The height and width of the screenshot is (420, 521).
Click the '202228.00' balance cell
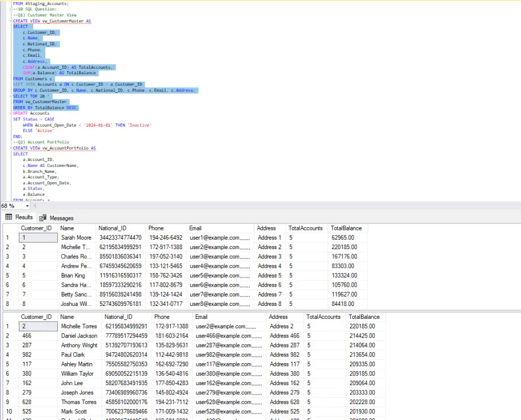(x=366, y=402)
